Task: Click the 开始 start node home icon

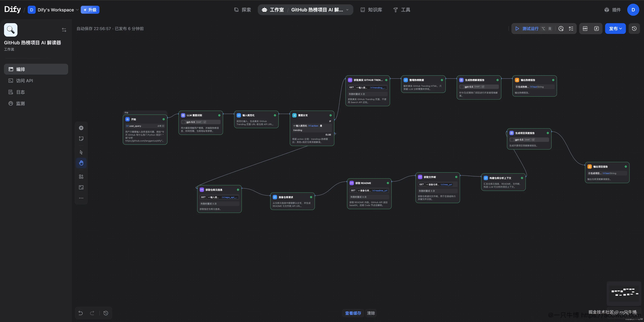Action: pos(127,119)
